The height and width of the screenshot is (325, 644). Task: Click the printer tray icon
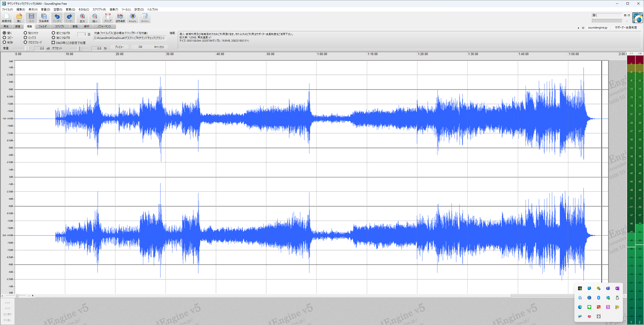599,316
